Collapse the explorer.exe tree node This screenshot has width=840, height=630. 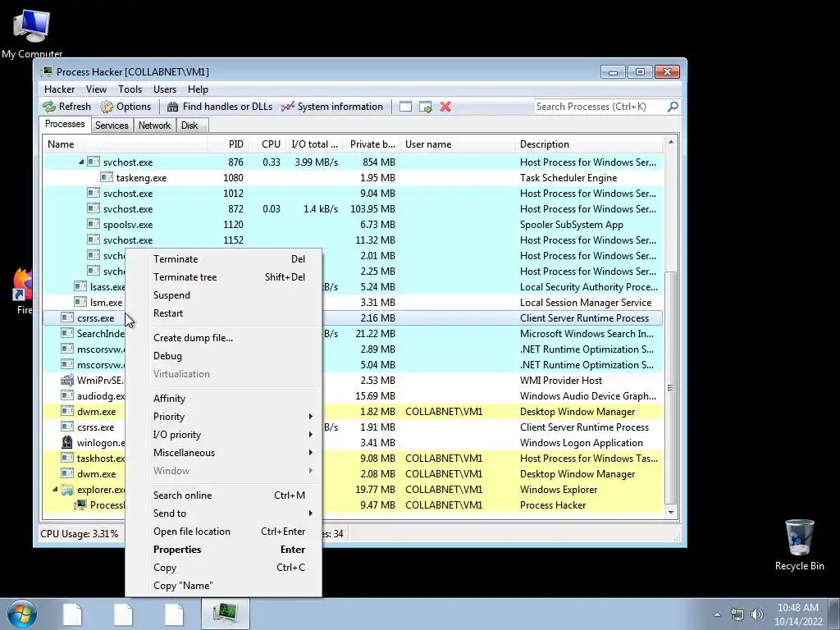[55, 489]
